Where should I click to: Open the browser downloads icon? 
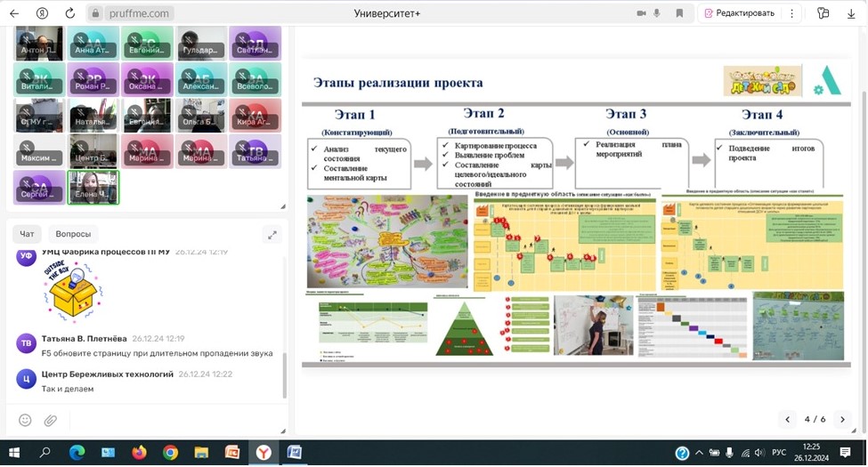click(x=850, y=13)
